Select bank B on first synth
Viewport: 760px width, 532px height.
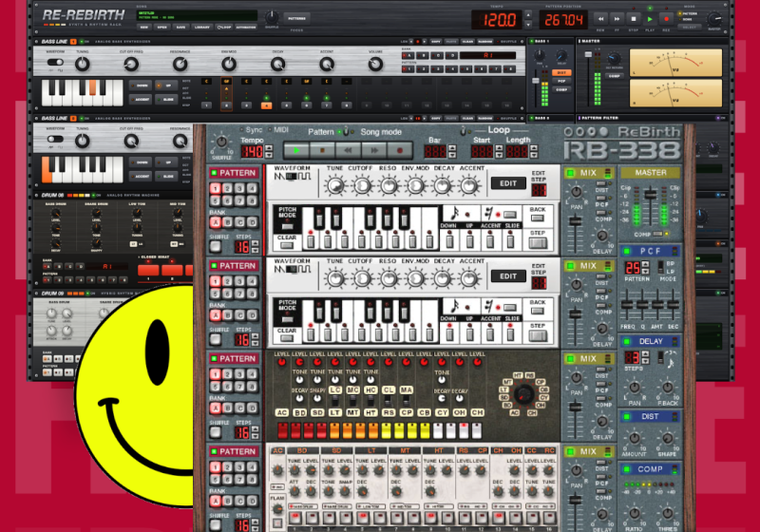point(227,222)
